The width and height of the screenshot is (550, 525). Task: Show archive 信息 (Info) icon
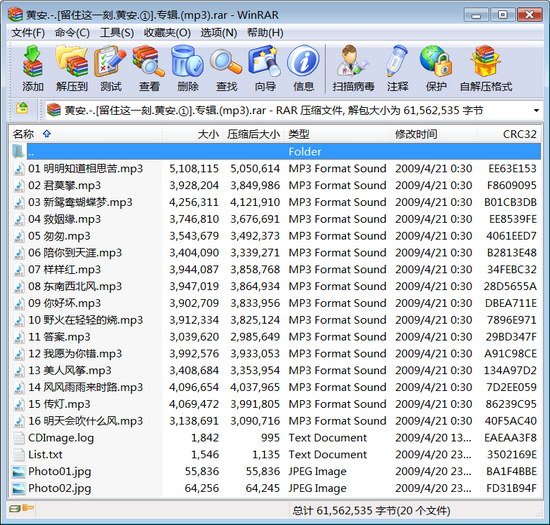pyautogui.click(x=303, y=62)
